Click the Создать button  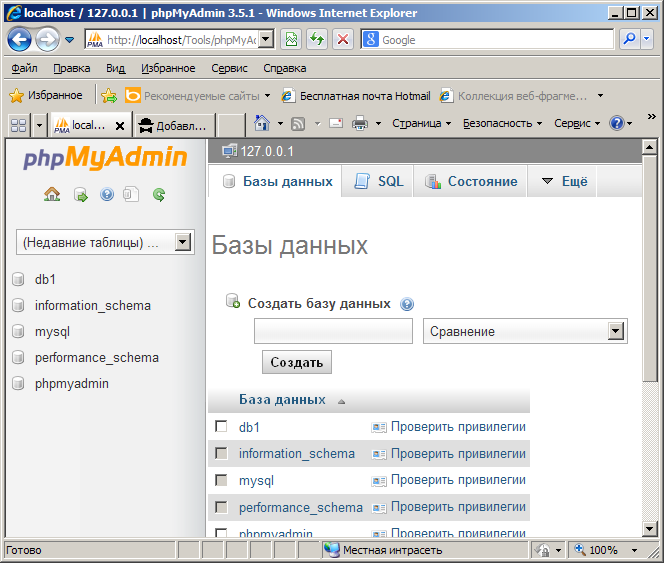click(297, 362)
